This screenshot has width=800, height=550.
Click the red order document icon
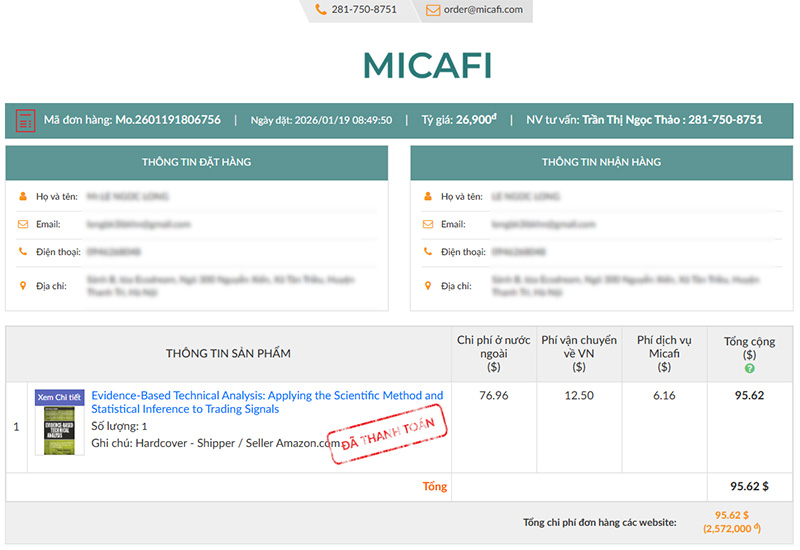coord(26,120)
